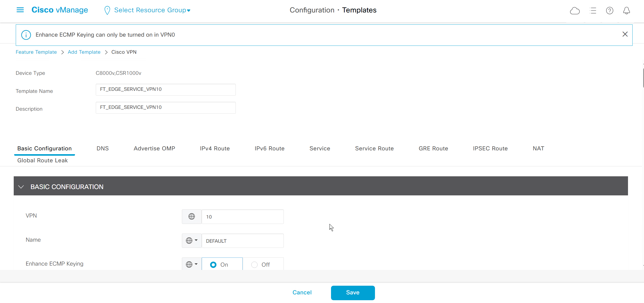Viewport: 644px width, 303px height.
Task: Open the task list icon
Action: 593,11
